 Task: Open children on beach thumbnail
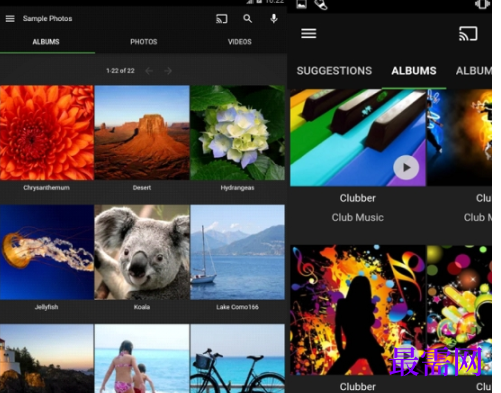point(142,358)
